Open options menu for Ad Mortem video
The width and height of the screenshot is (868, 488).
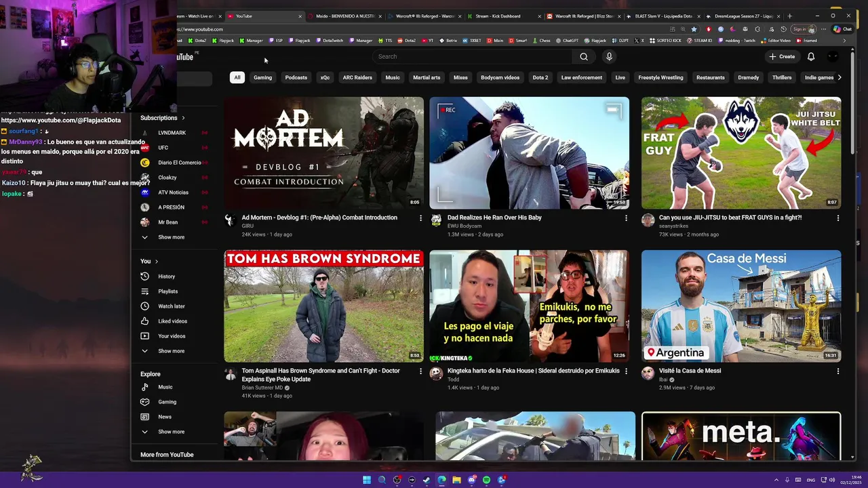coord(420,218)
